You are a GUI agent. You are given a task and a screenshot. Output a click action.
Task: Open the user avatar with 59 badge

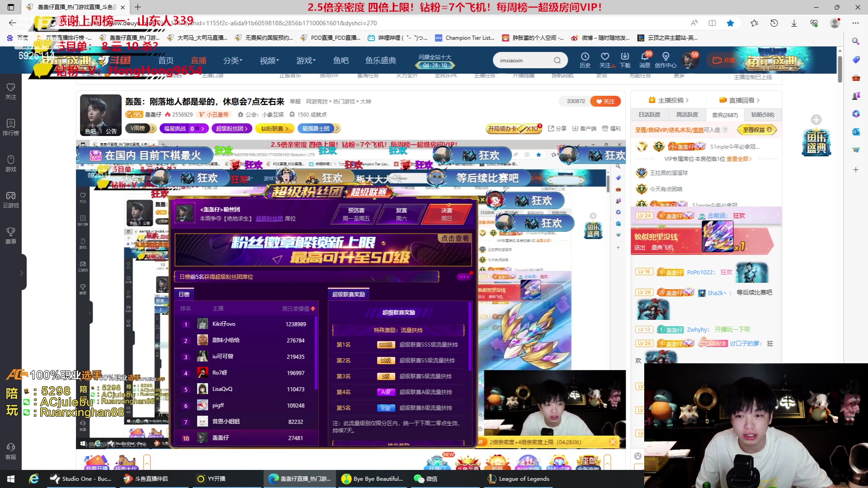click(690, 60)
